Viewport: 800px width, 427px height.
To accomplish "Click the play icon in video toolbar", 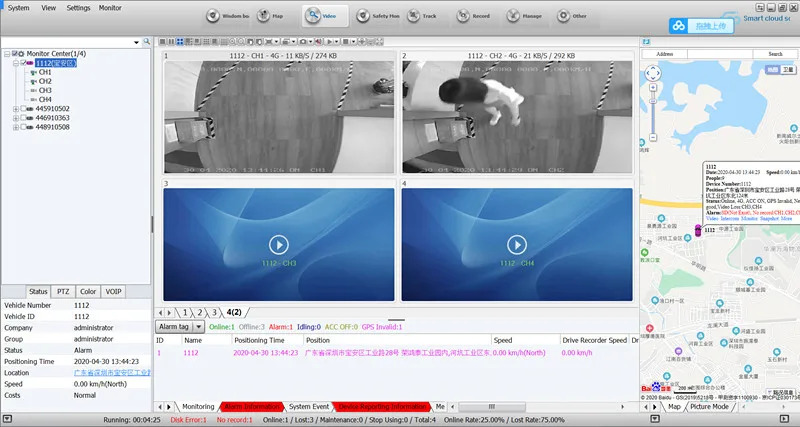I will (x=330, y=41).
